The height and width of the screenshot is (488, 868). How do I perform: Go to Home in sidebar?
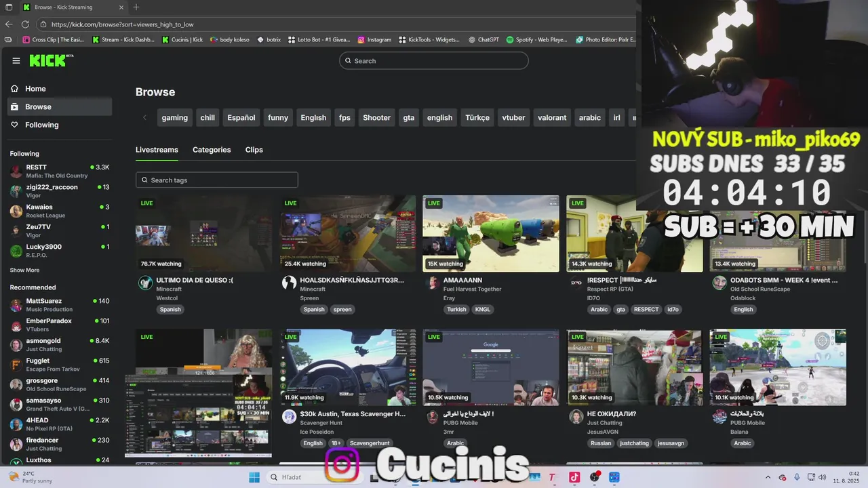(x=60, y=89)
